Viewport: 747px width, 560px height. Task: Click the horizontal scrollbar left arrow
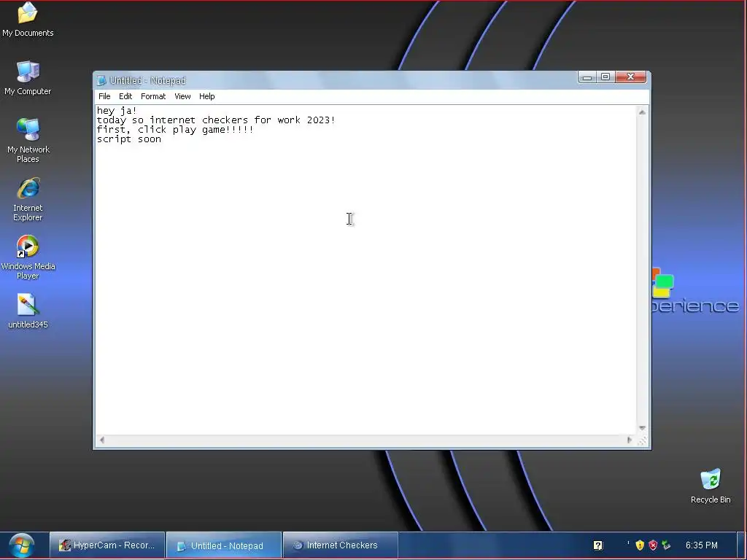pos(101,440)
